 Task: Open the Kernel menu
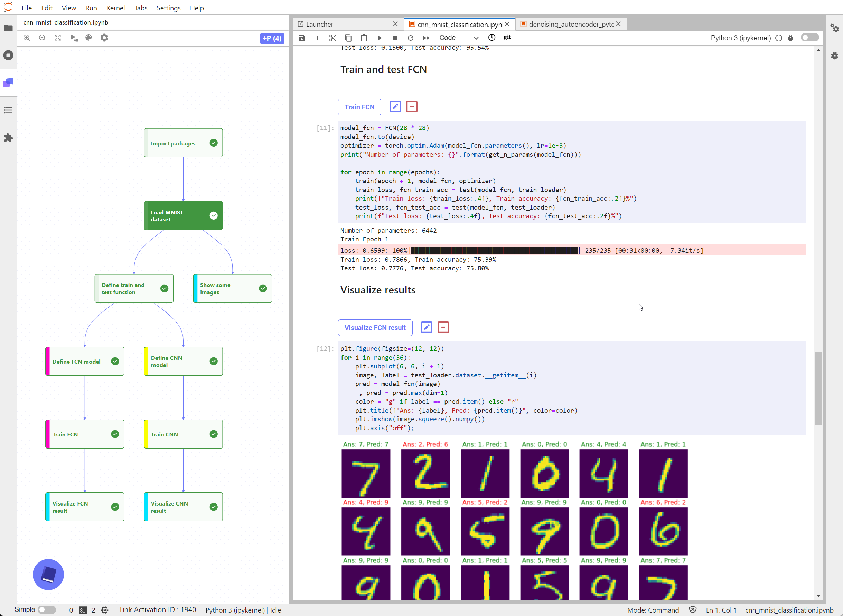pos(115,8)
